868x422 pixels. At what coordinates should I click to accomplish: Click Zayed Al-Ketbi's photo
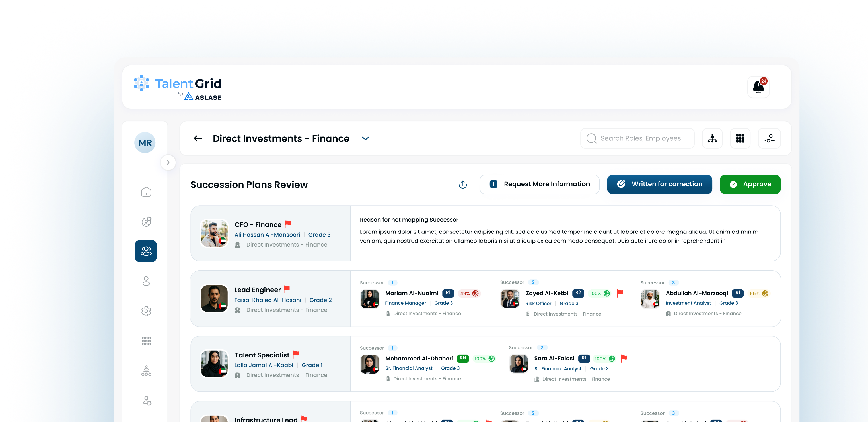(510, 299)
